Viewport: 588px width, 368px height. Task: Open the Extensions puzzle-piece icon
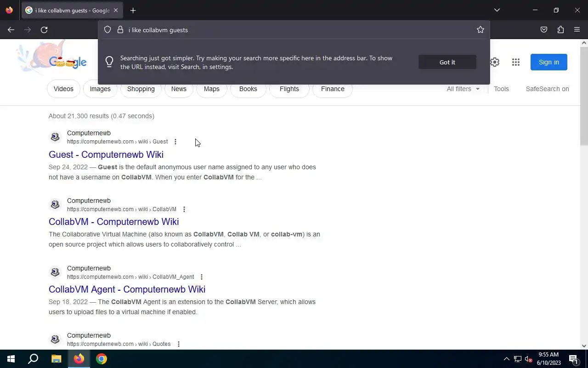[560, 30]
